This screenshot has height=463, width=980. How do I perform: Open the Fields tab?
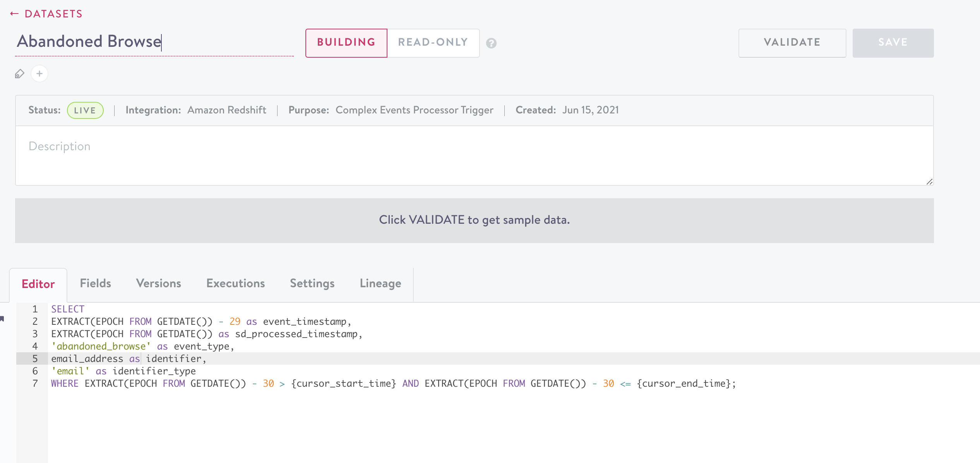pos(95,283)
